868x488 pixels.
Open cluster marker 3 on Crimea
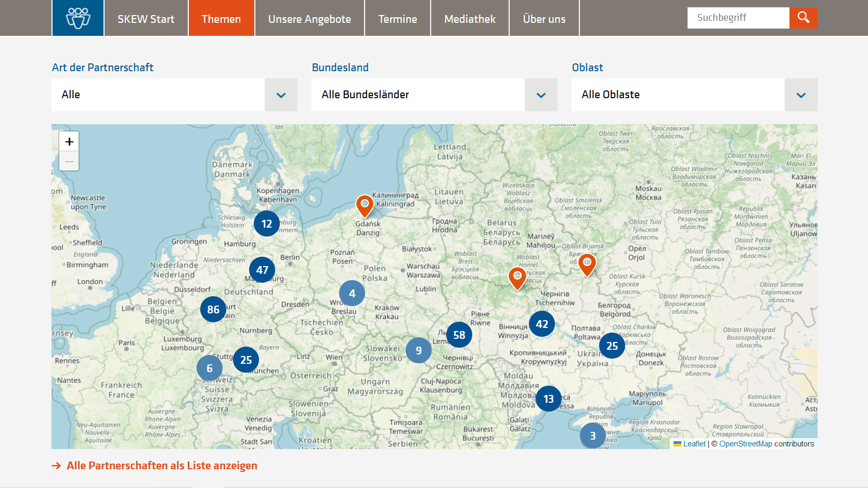coord(593,436)
